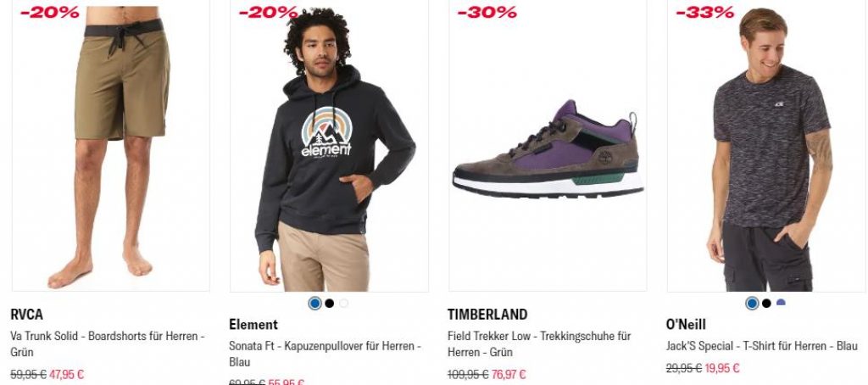Click the TIMBERLAND brand name
Image resolution: width=868 pixels, height=385 pixels.
487,315
